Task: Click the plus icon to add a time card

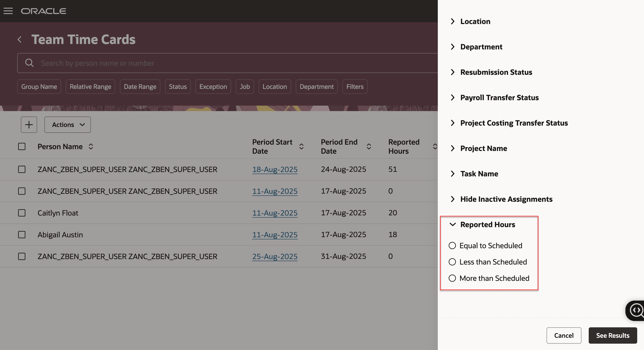Action: 29,124
